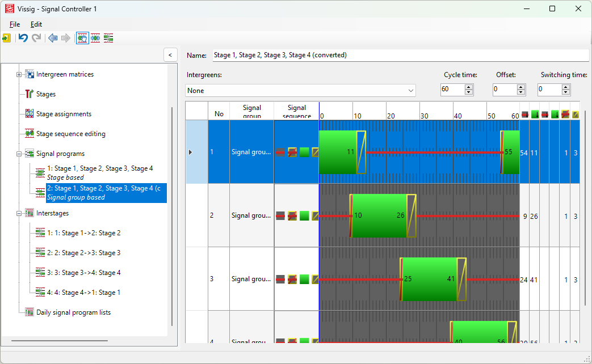Open the Edit menu
This screenshot has width=592, height=364.
click(36, 24)
